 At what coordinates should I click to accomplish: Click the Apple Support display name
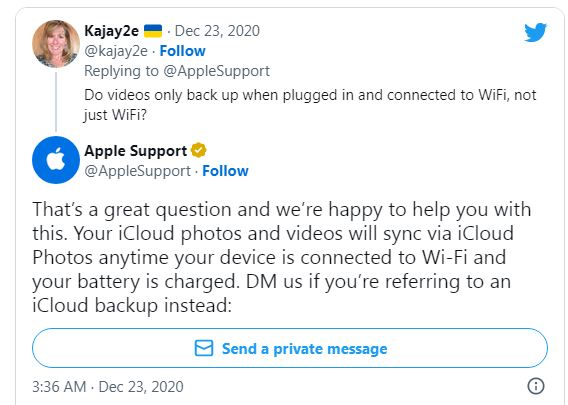point(135,151)
